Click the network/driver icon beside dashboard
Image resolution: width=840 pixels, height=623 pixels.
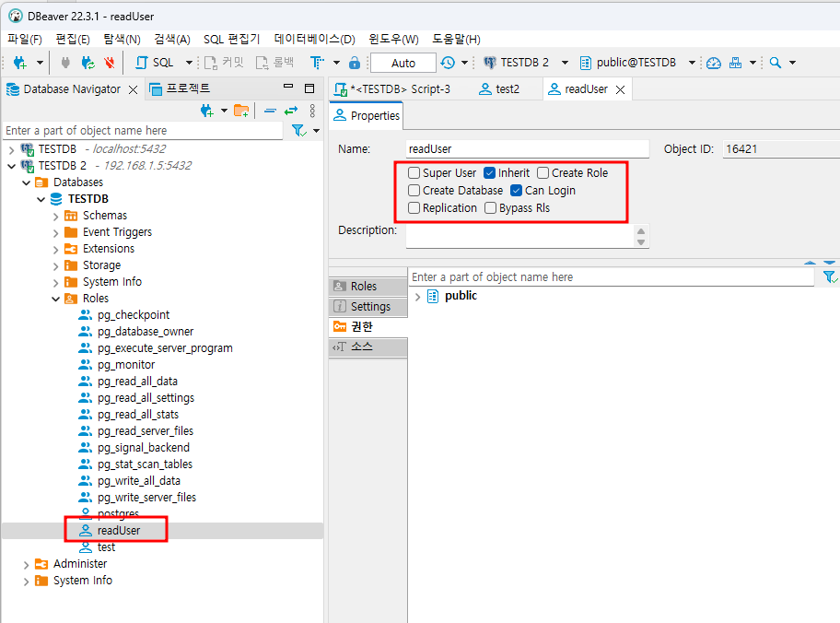pos(736,63)
